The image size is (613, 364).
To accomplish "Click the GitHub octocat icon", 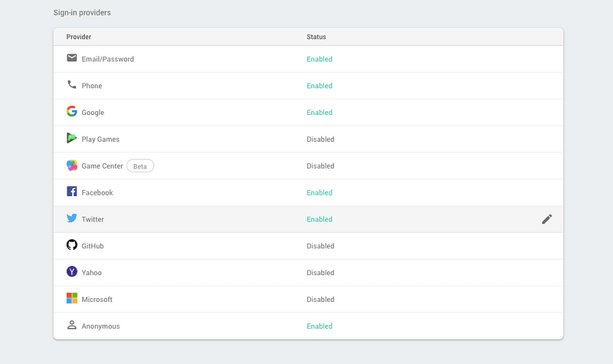I will (71, 244).
